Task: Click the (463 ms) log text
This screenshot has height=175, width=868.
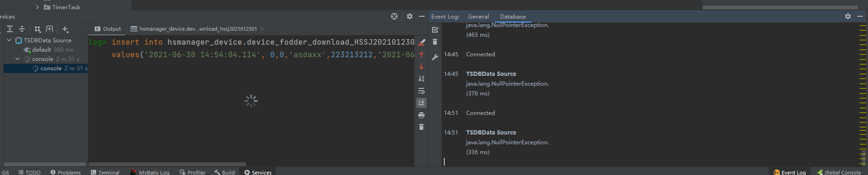Action: 477,35
